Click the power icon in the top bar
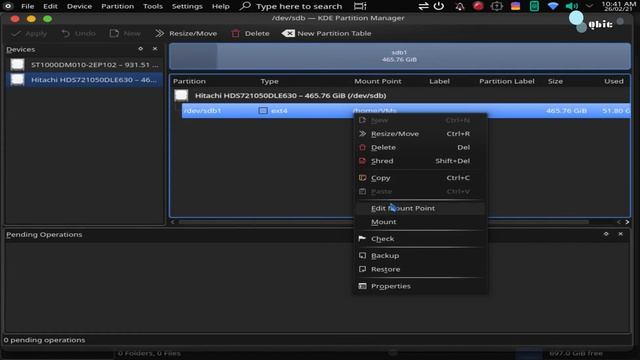Screen dimensions: 640x360 point(439,6)
